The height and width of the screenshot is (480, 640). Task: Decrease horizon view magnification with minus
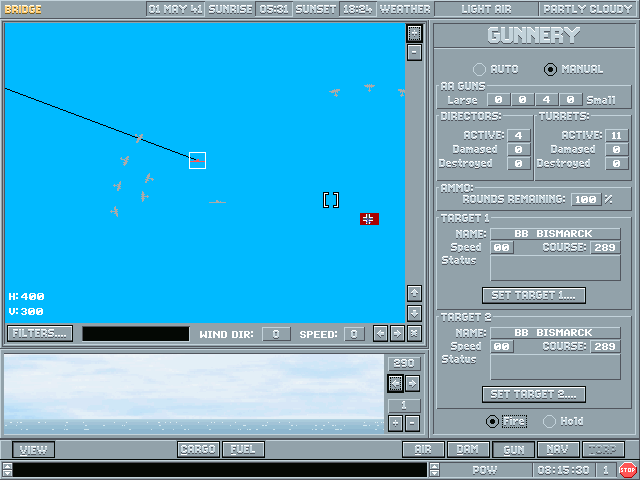click(412, 423)
